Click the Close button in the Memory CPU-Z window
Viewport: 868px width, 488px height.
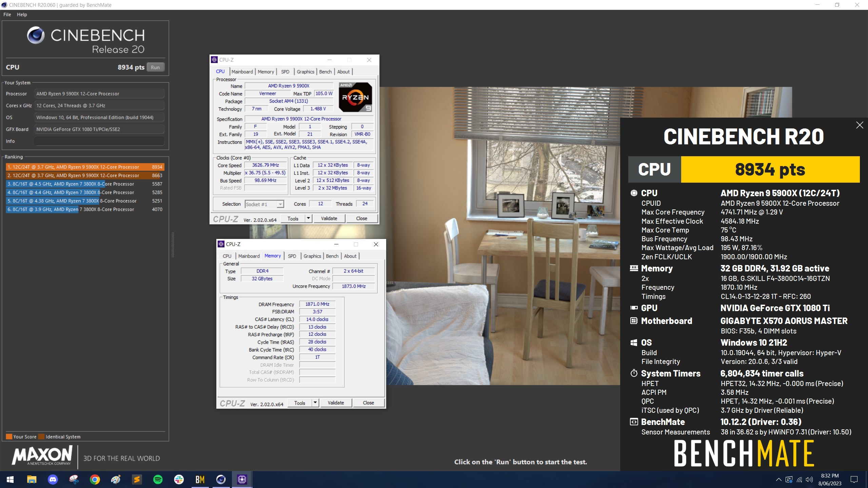(368, 403)
